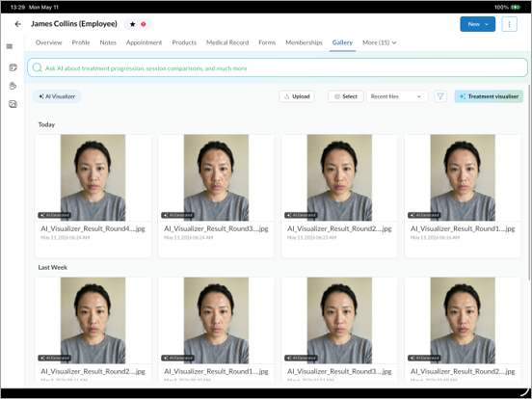Viewport: 532px width, 399px height.
Task: Open the AI_Visualizer_Result_Round4 thumbnail from today
Action: point(93,177)
